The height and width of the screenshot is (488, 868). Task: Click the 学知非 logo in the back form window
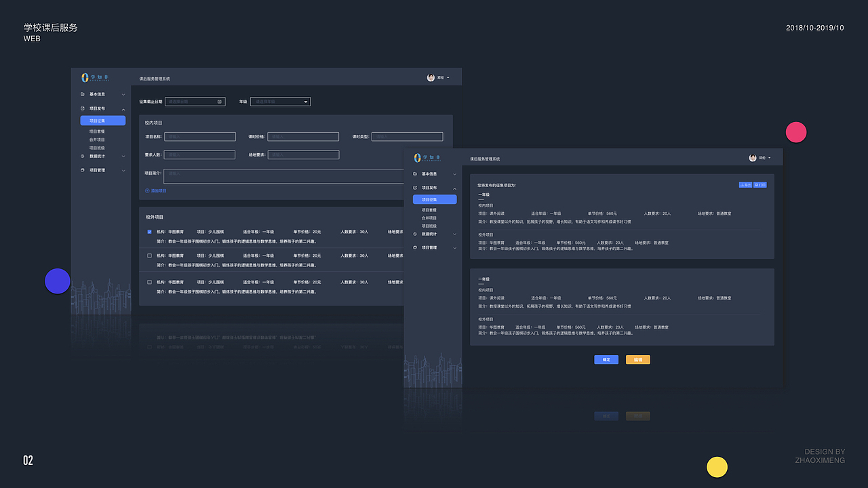pyautogui.click(x=95, y=77)
